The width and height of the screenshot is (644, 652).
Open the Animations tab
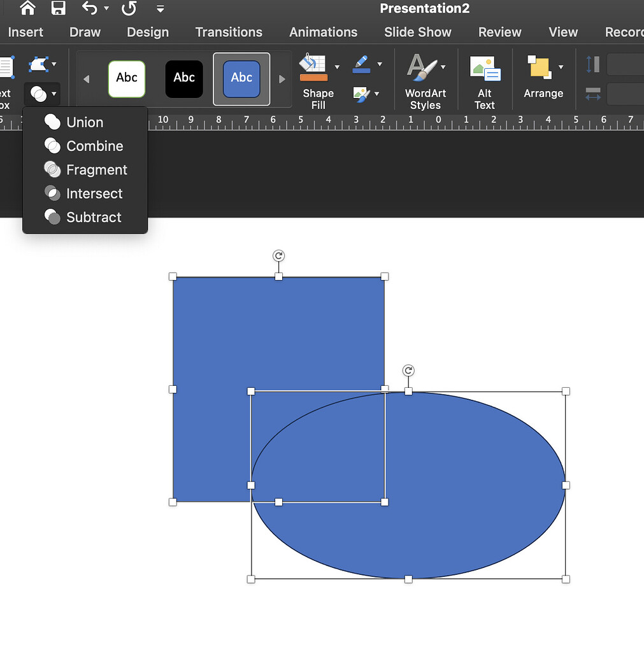coord(323,32)
